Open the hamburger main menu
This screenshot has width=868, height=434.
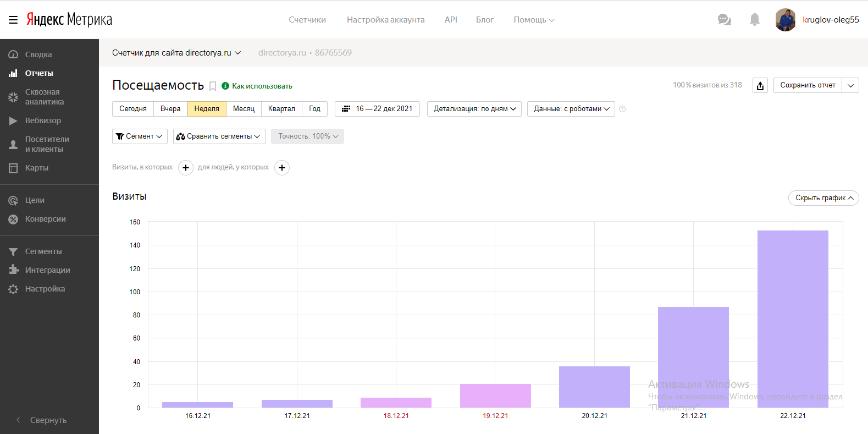[13, 20]
